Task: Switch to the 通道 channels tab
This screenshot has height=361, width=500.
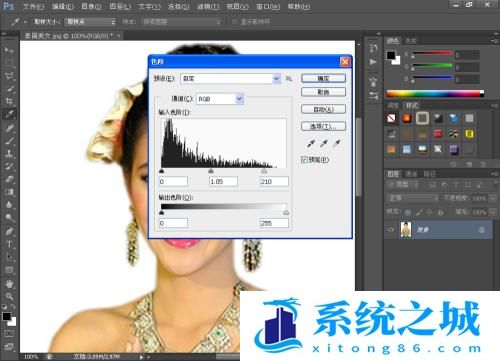Action: coord(411,174)
